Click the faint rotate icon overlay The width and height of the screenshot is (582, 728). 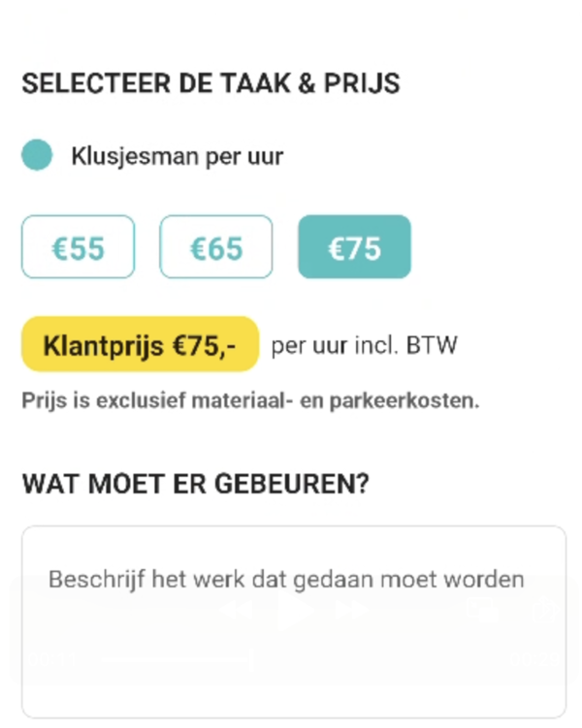pyautogui.click(x=545, y=611)
